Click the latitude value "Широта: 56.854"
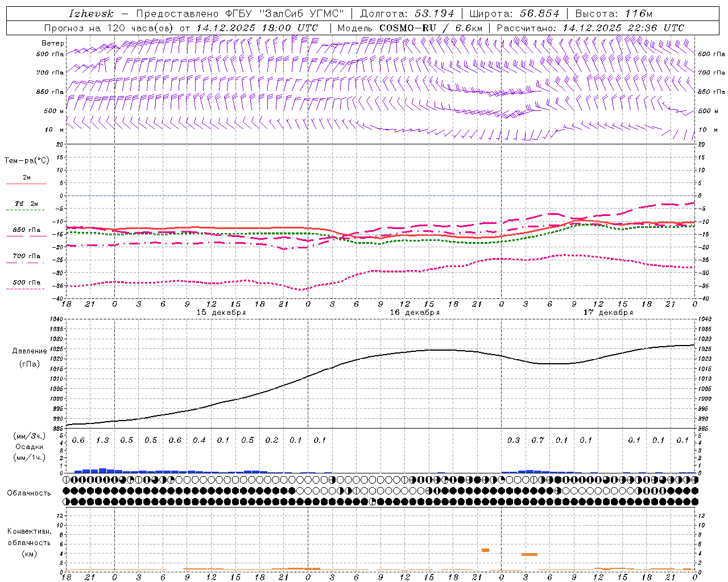728x582 pixels. pyautogui.click(x=514, y=14)
